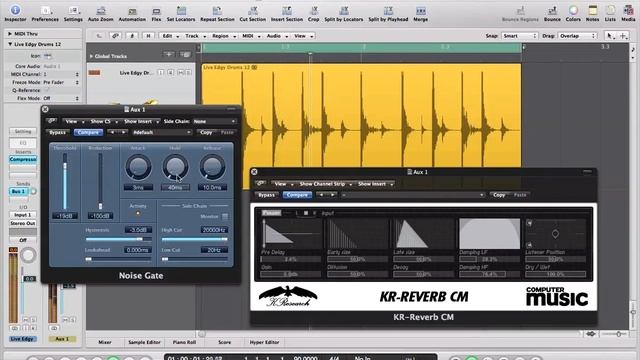Click the High Cut slider
This screenshot has width=640, height=360.
click(x=195, y=239)
